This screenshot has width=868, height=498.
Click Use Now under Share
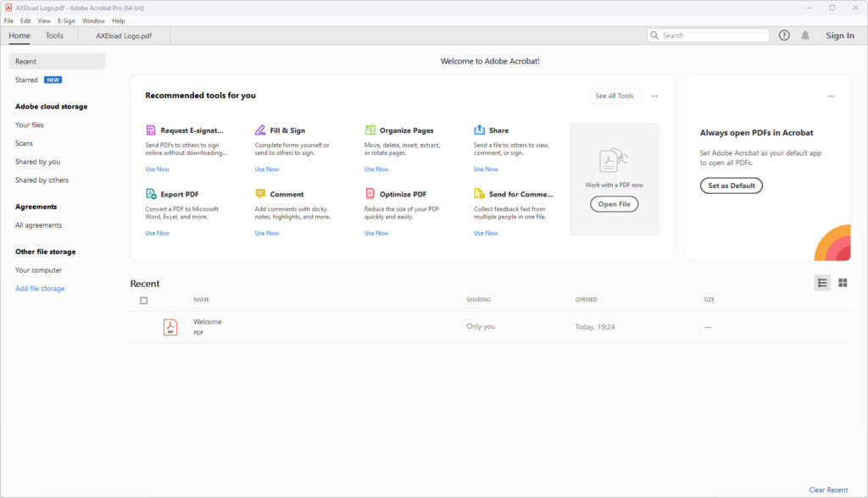click(x=486, y=169)
